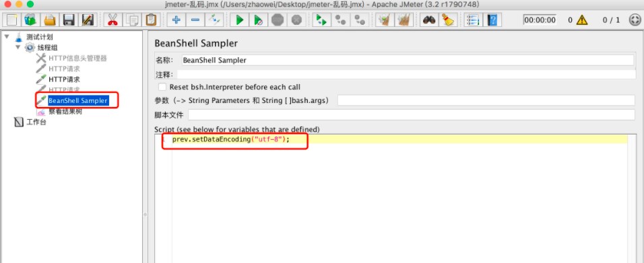The image size is (644, 263).
Task: Click the yellow warning triangle log icon
Action: point(582,20)
